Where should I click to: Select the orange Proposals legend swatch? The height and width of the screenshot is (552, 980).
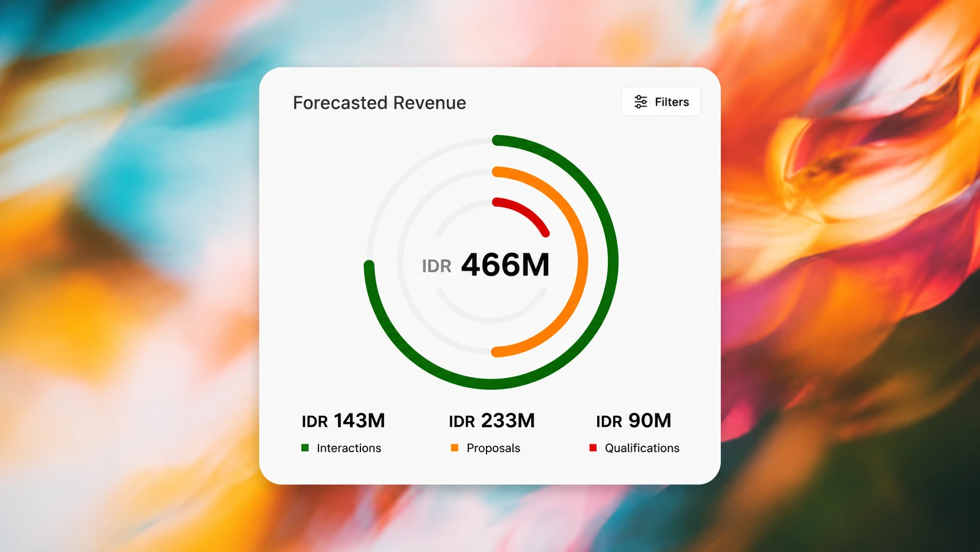(454, 448)
